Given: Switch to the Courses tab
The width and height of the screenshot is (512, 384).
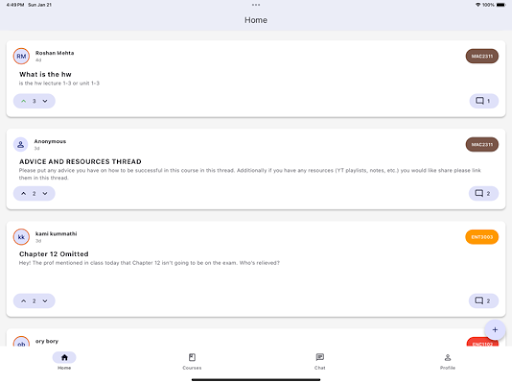Looking at the screenshot, I should (192, 361).
